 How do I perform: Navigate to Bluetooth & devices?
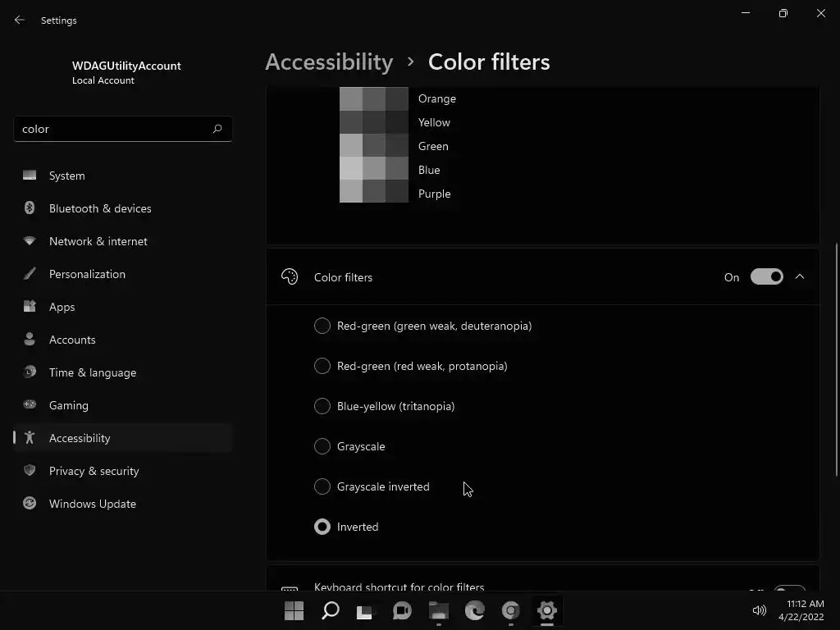pos(100,208)
